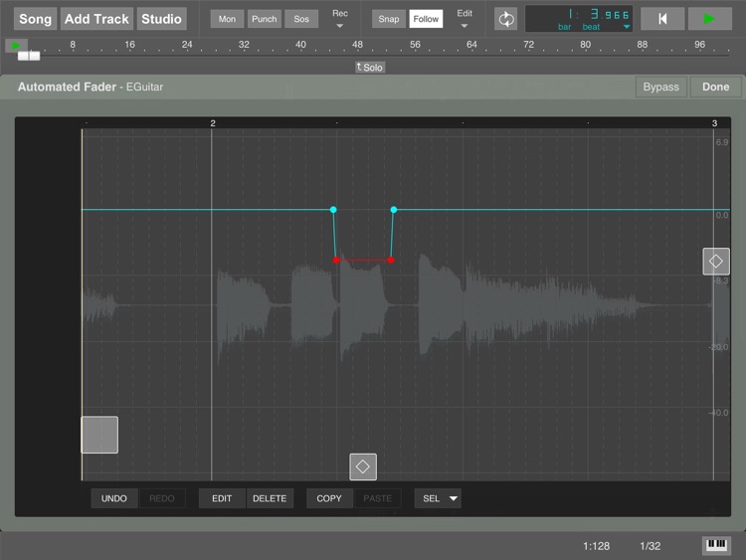
Task: Toggle the Sos button
Action: pos(301,19)
